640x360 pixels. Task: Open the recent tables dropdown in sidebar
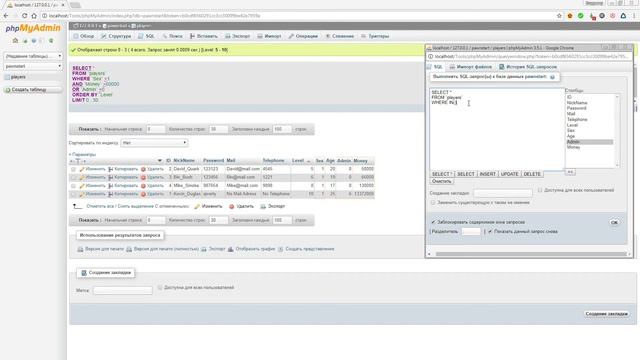click(33, 56)
